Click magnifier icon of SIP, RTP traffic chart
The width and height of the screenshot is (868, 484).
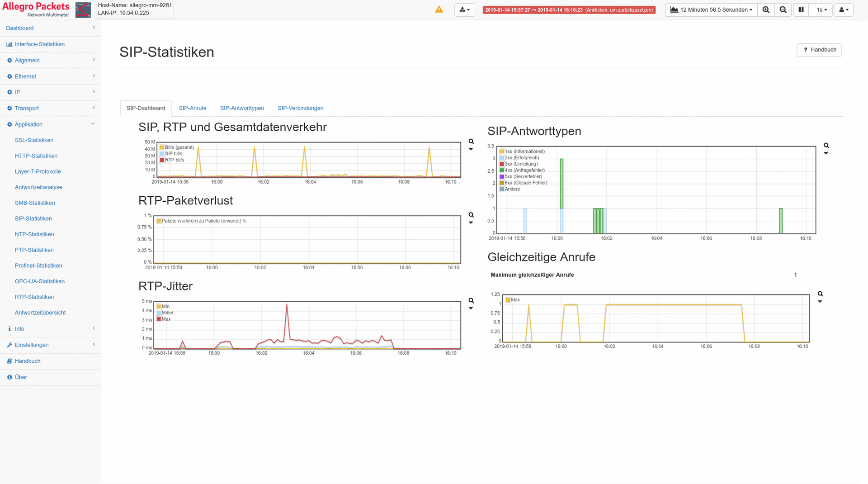tap(471, 142)
